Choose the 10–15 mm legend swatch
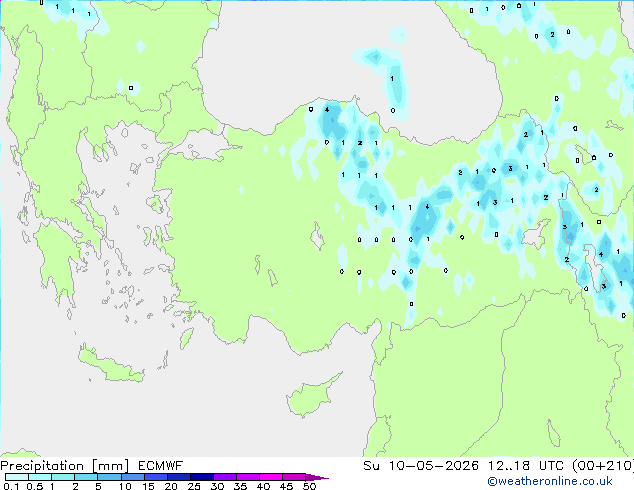Image resolution: width=634 pixels, height=490 pixels. [132, 477]
